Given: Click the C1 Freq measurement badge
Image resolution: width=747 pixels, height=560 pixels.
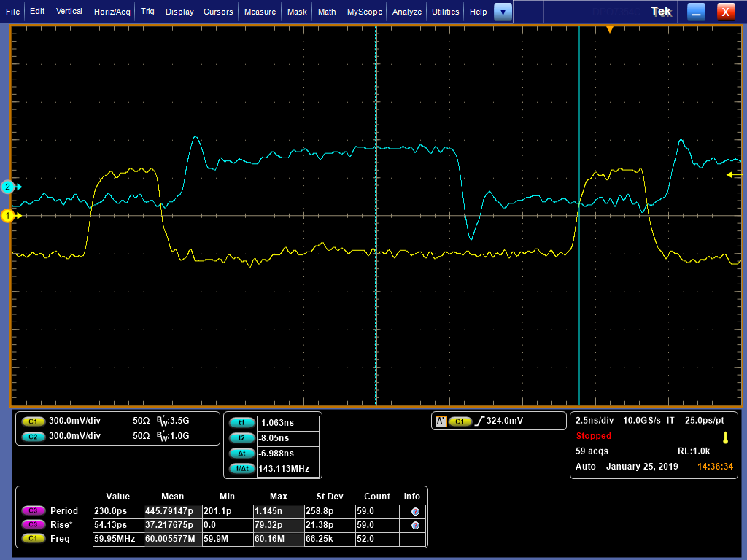Looking at the screenshot, I should (x=33, y=538).
